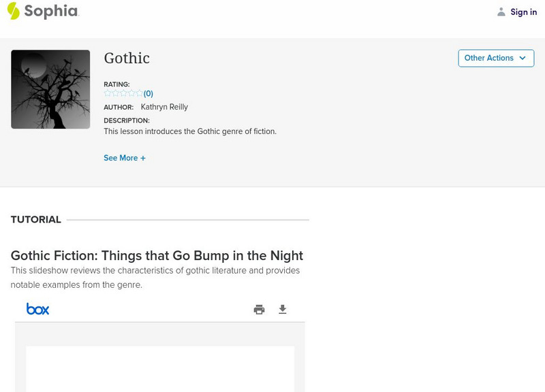
Task: Select the Box logo
Action: [x=39, y=308]
